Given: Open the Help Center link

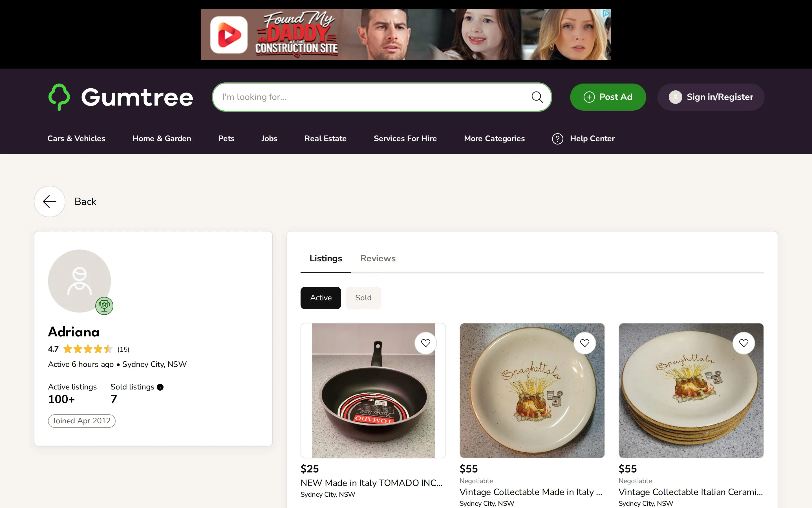Looking at the screenshot, I should tap(592, 138).
